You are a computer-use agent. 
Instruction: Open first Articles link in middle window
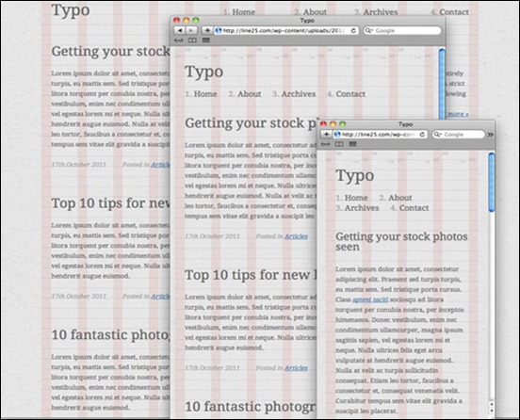pyautogui.click(x=296, y=236)
